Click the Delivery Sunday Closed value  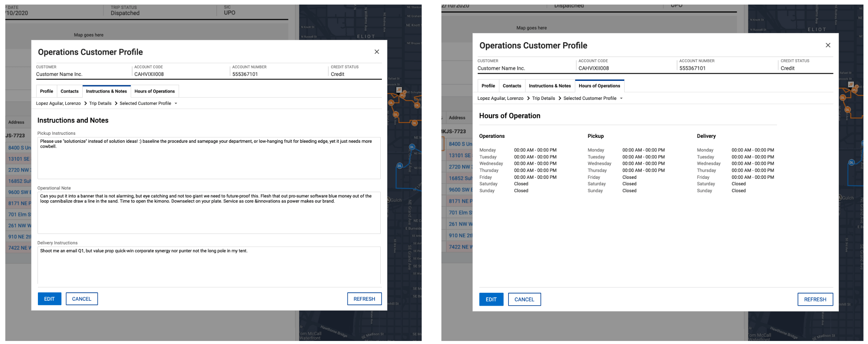click(x=739, y=191)
